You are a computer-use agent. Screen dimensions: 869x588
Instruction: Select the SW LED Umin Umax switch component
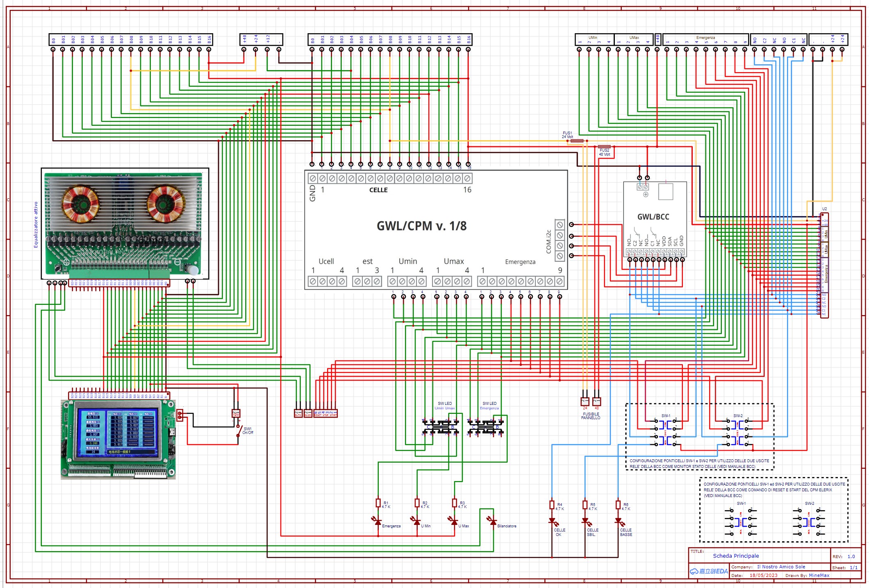point(441,427)
